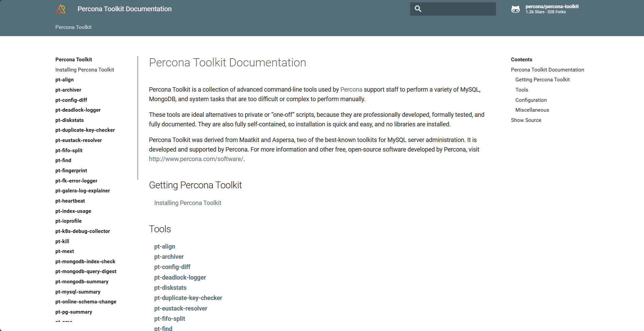Jump to Percona Toolkit Documentation in Contents
This screenshot has width=644, height=331.
coord(547,70)
